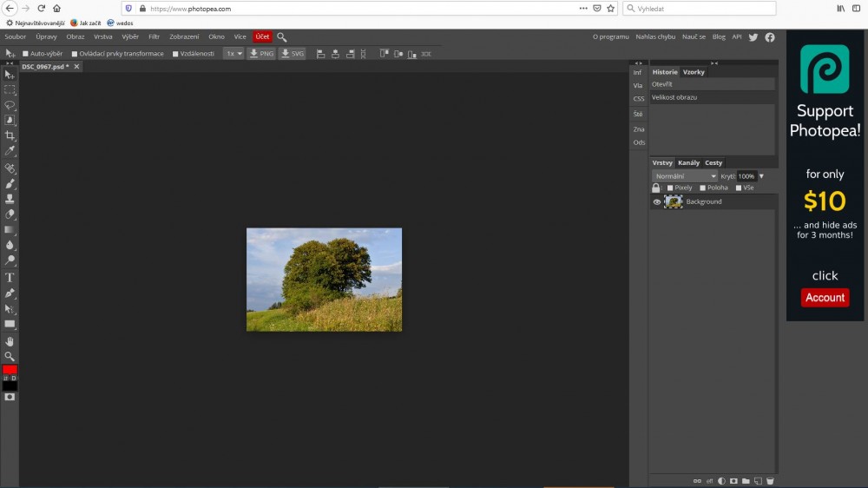The width and height of the screenshot is (868, 488).
Task: Click the red foreground color swatch
Action: [10, 370]
